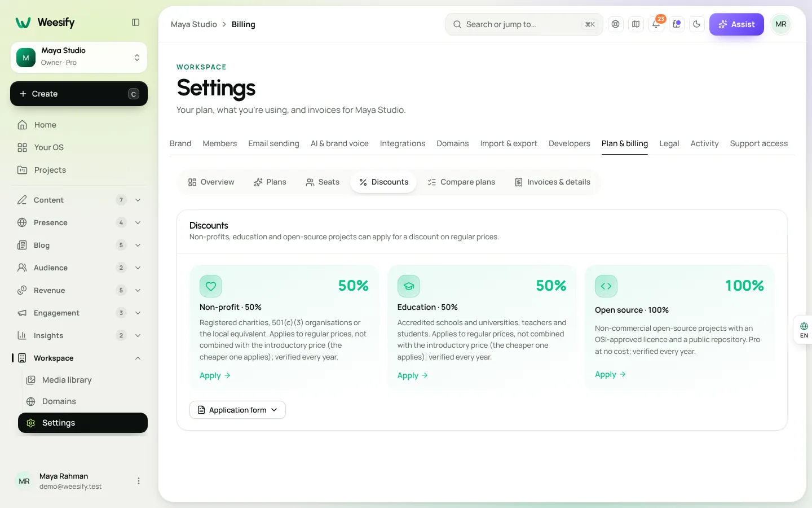Click the Education graduation cap icon
This screenshot has width=812, height=508.
point(409,286)
